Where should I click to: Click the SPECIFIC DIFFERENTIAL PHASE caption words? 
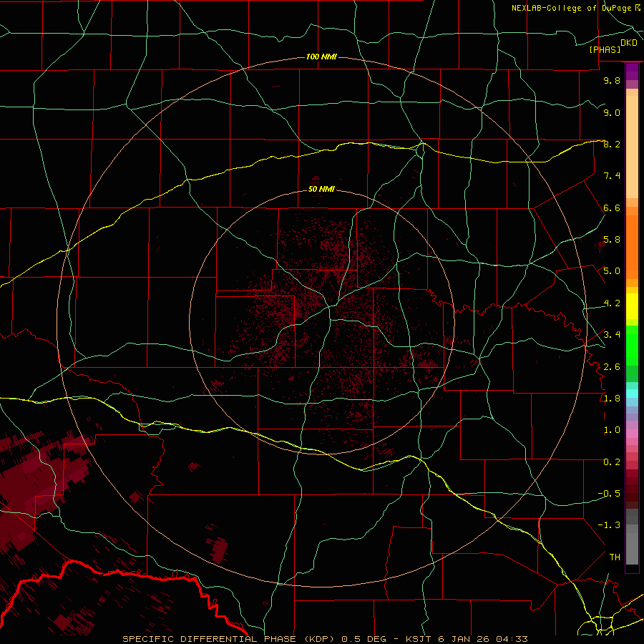click(x=209, y=639)
